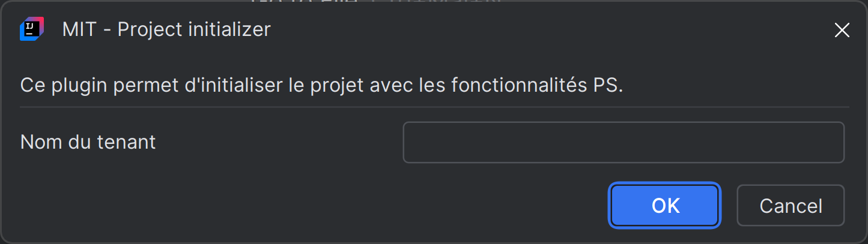Click the X icon in the title bar

pyautogui.click(x=842, y=31)
